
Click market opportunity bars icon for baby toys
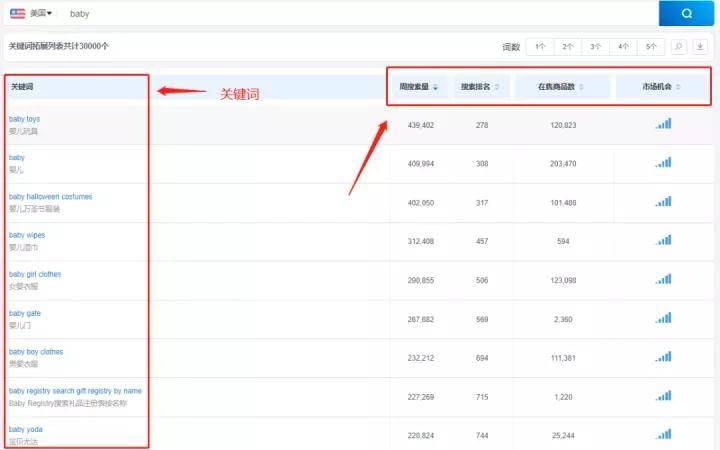point(664,124)
